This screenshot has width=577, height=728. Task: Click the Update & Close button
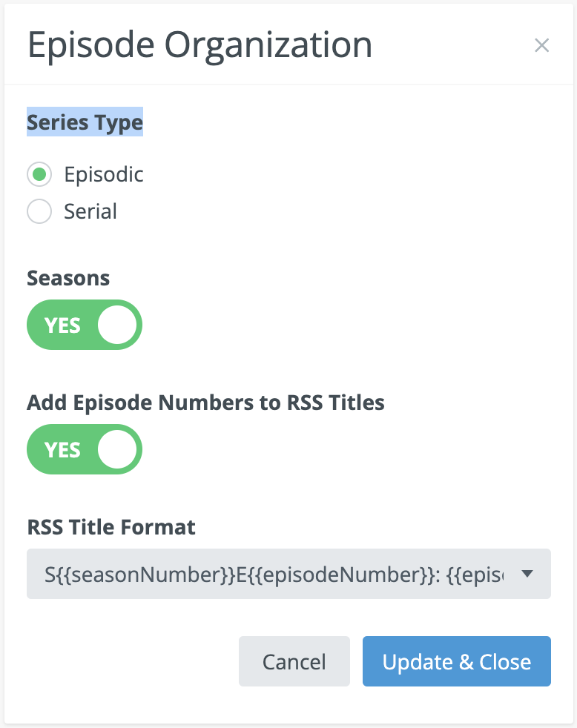456,661
